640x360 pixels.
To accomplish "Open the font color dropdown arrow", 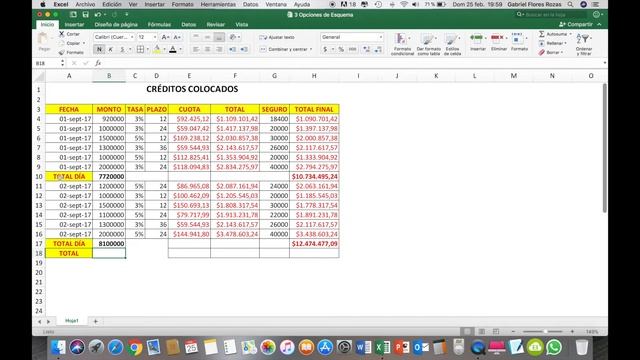I will (x=180, y=49).
